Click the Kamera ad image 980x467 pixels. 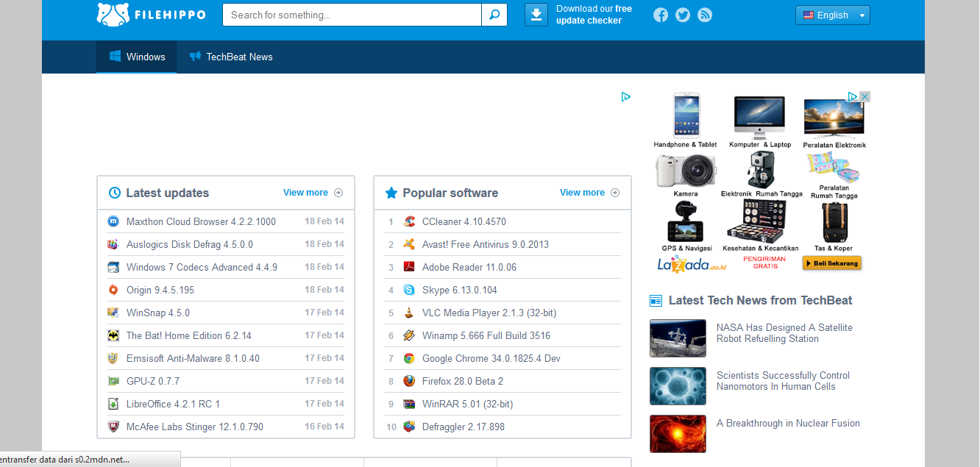pos(686,171)
